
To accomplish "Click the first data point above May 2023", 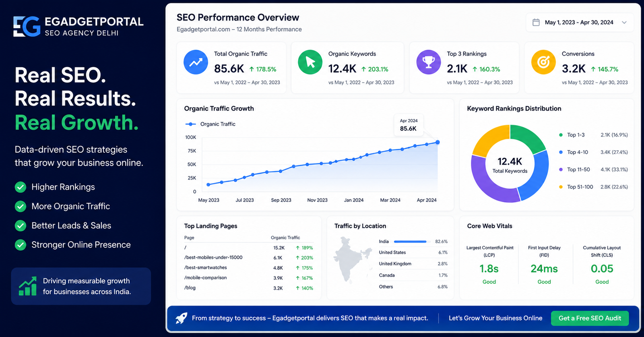I will click(x=208, y=185).
